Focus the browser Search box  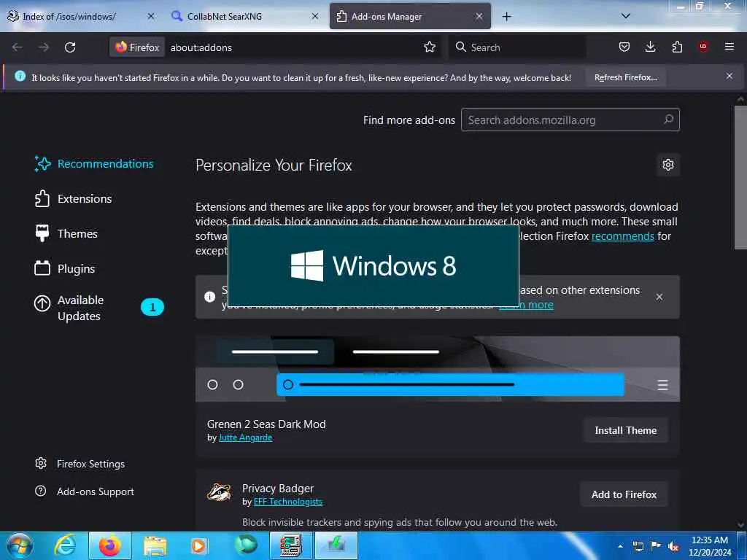[517, 47]
